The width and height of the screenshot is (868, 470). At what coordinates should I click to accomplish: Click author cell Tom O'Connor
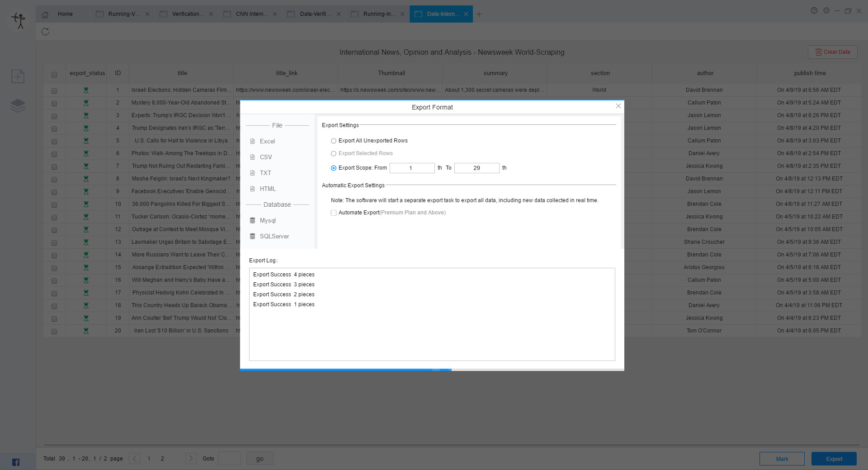(704, 331)
